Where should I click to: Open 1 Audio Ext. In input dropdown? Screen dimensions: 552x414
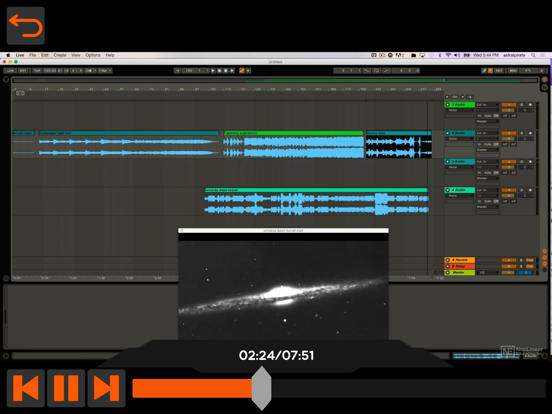[488, 105]
